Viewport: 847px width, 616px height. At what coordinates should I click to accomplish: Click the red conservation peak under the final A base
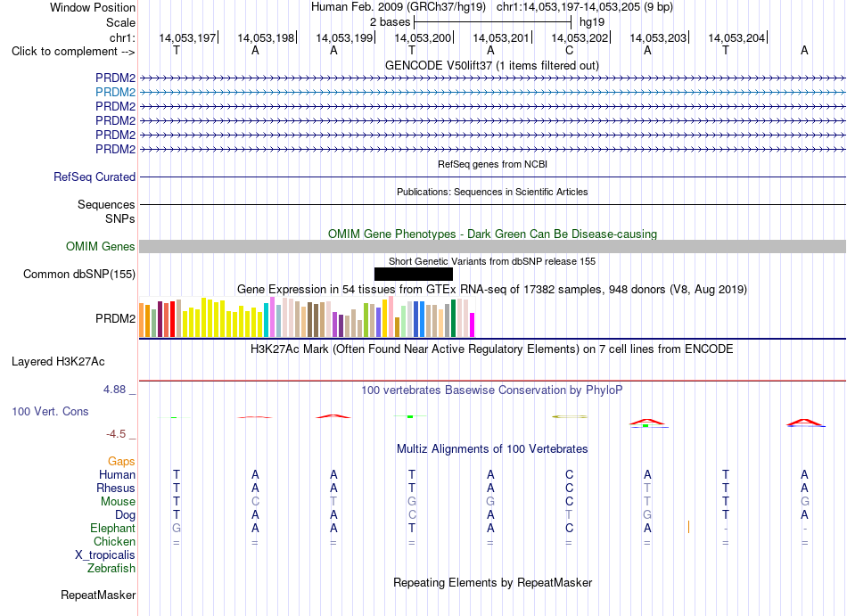tap(805, 423)
